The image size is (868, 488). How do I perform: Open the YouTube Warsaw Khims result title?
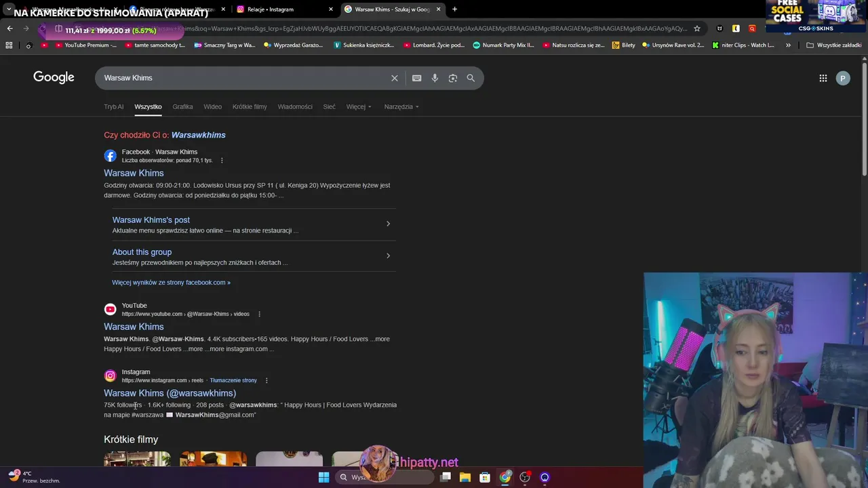pyautogui.click(x=134, y=327)
